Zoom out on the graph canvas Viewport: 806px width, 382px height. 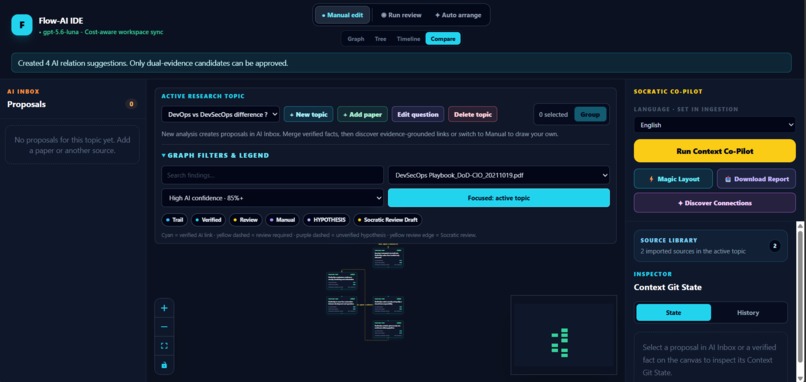pos(164,327)
